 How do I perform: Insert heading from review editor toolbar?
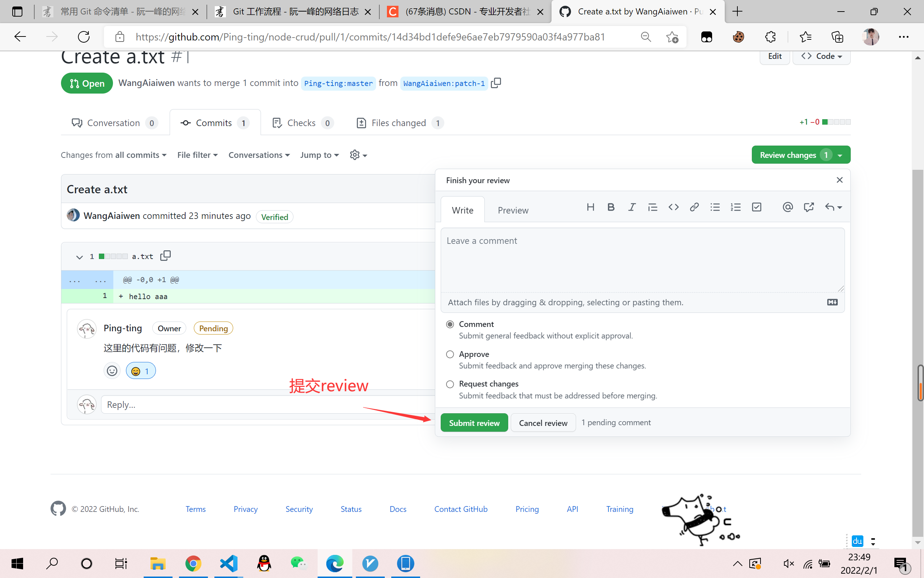[x=590, y=207]
